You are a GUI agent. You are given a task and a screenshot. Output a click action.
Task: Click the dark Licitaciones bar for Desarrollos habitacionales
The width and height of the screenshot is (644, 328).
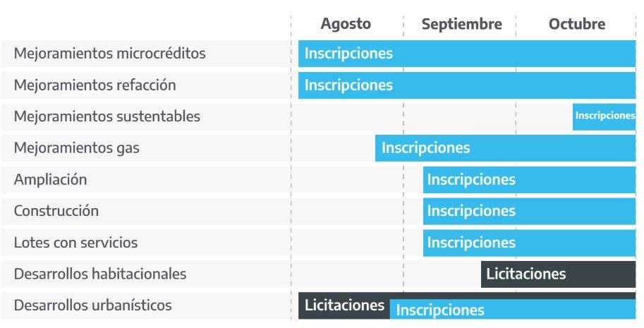[558, 274]
